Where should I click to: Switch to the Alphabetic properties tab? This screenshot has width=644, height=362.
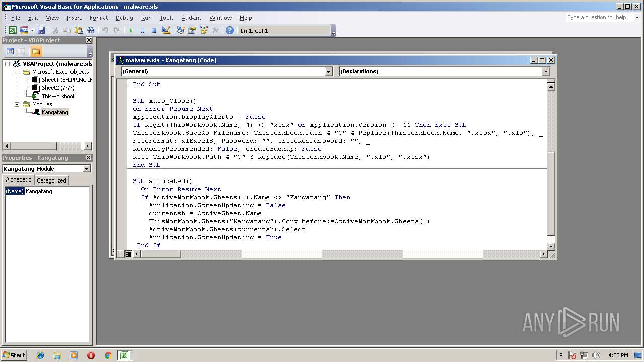19,180
